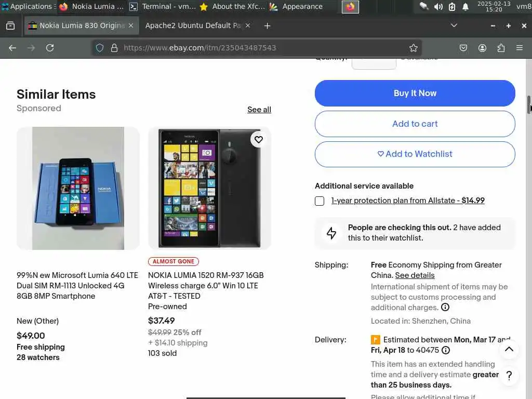Reload the eBay page
The image size is (532, 399).
(x=50, y=48)
